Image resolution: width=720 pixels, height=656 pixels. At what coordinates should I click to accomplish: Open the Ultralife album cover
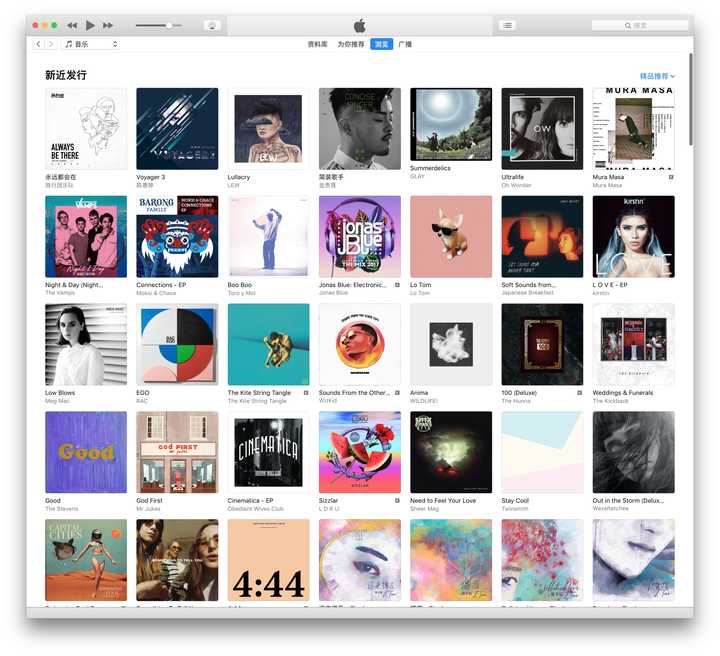pos(542,129)
